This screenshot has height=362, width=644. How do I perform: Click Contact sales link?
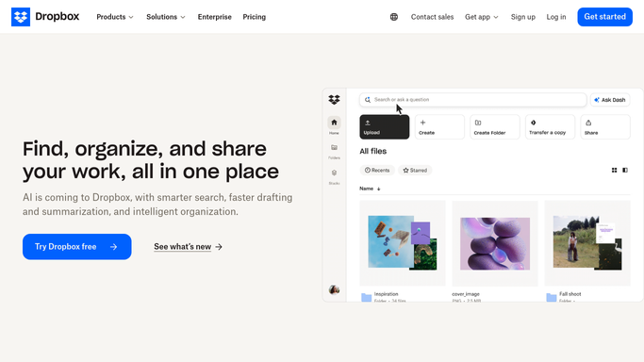pyautogui.click(x=432, y=17)
